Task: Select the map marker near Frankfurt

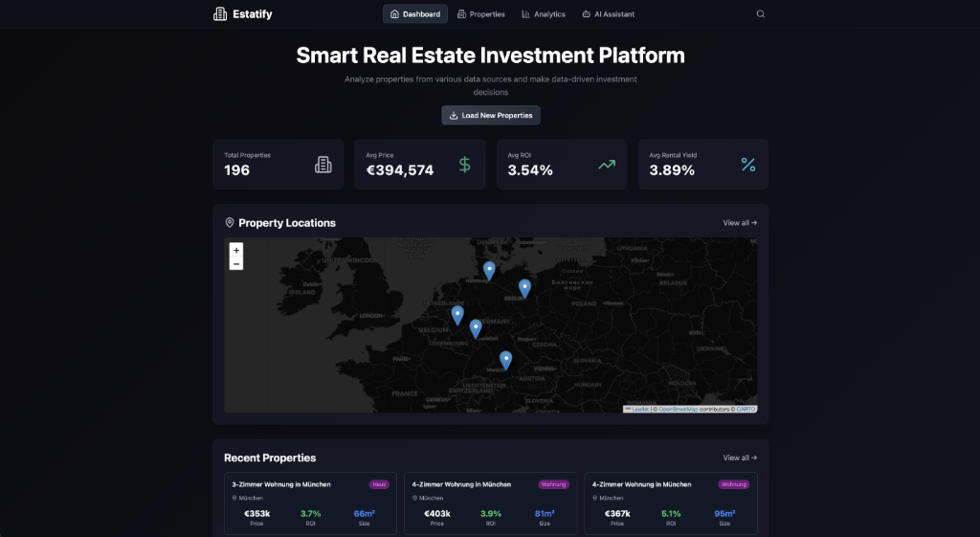Action: tap(476, 329)
